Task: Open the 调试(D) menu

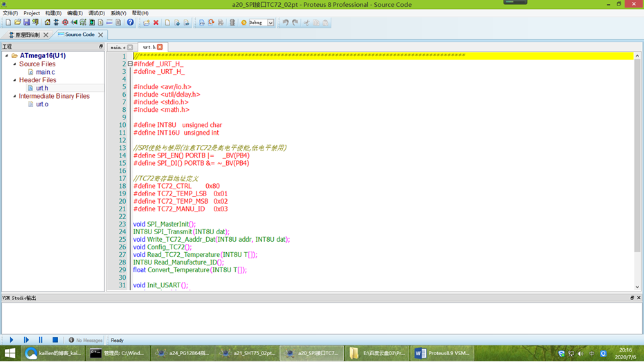Action: [97, 13]
